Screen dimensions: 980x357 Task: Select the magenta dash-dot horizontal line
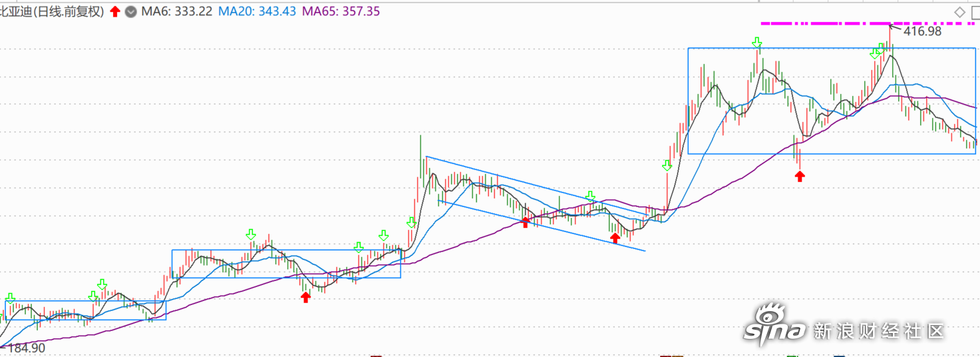(866, 23)
